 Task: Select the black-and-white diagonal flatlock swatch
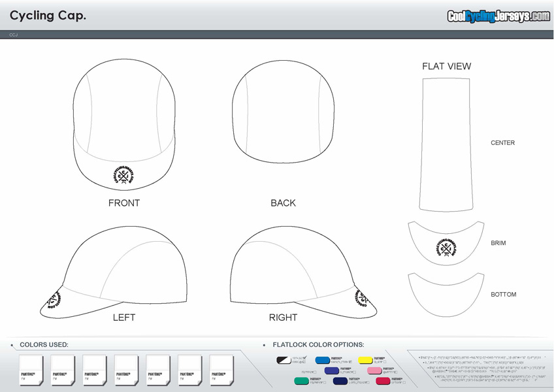(x=284, y=360)
